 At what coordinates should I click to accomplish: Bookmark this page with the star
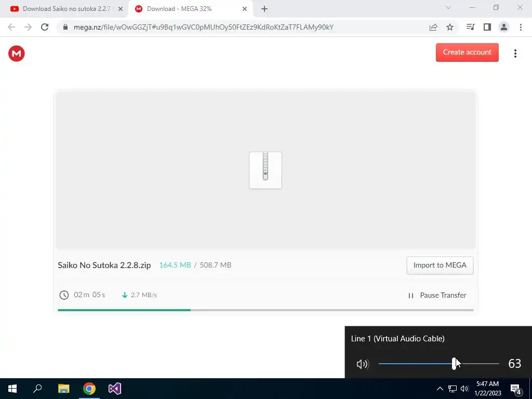(x=450, y=27)
